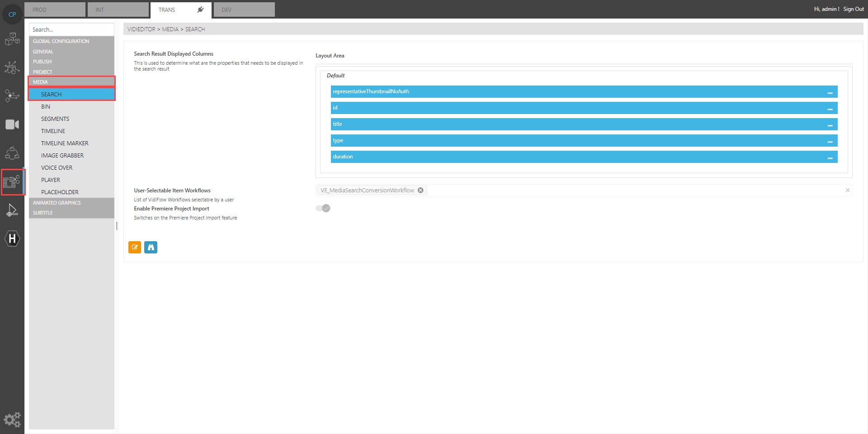Expand the ANIMATED GRAPHICS section

coord(57,203)
